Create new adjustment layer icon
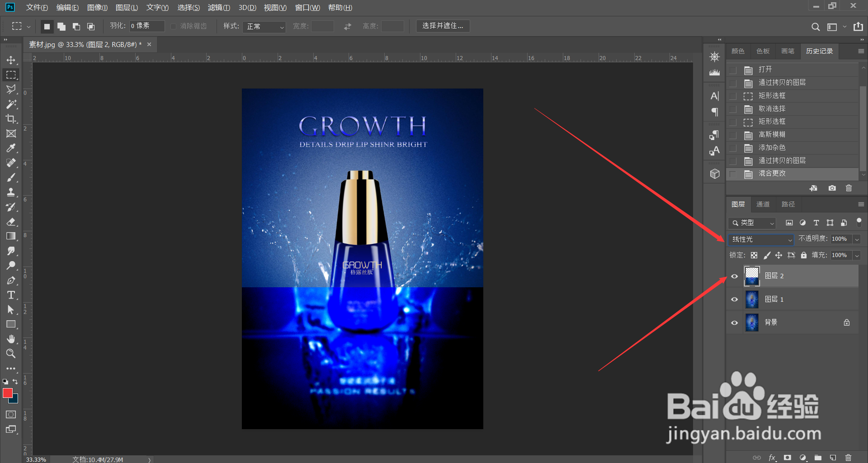Screen dimensions: 868x463 [x=803, y=458]
